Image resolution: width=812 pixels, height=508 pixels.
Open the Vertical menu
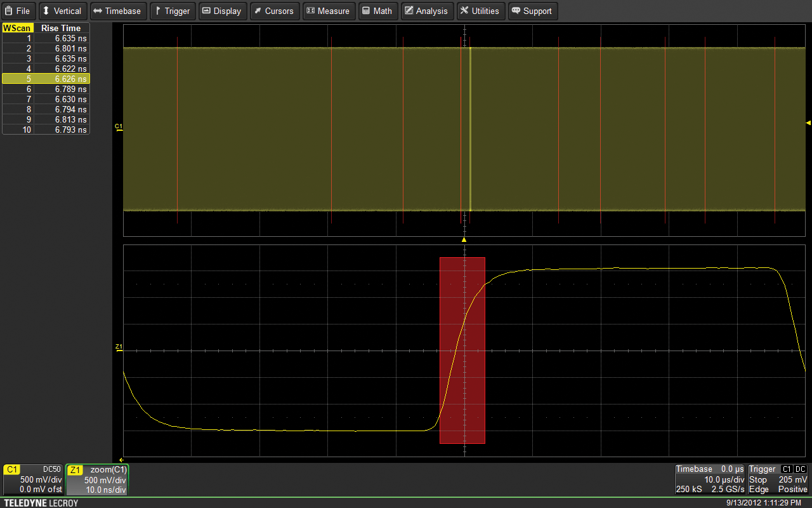tap(62, 11)
